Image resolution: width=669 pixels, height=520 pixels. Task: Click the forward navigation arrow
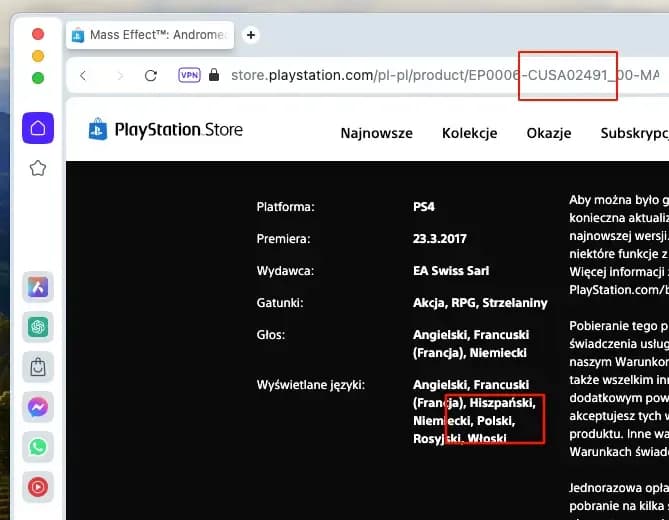tap(119, 75)
